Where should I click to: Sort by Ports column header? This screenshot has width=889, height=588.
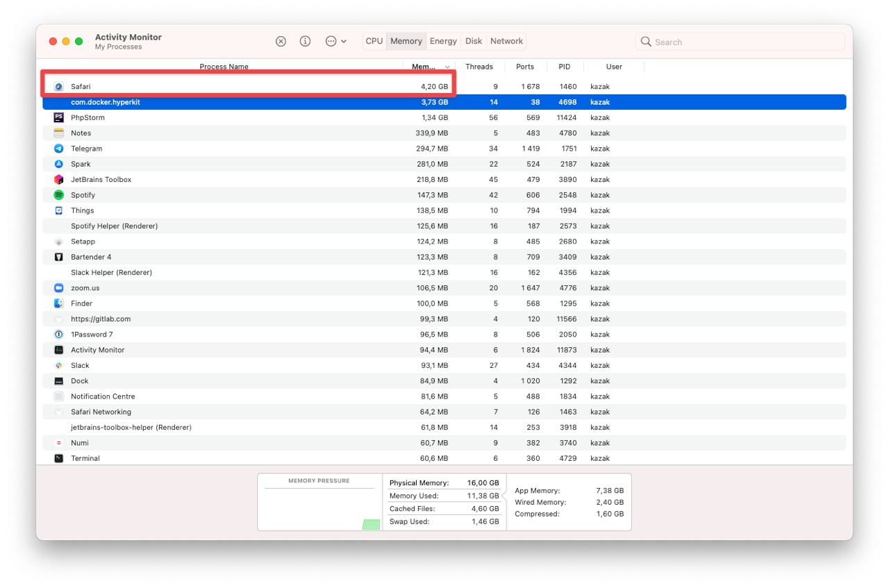pyautogui.click(x=525, y=67)
